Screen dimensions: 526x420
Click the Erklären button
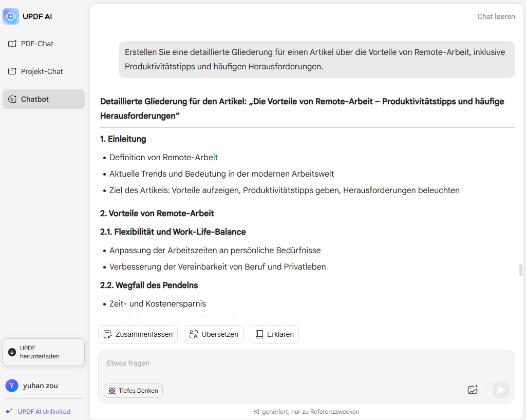[274, 334]
